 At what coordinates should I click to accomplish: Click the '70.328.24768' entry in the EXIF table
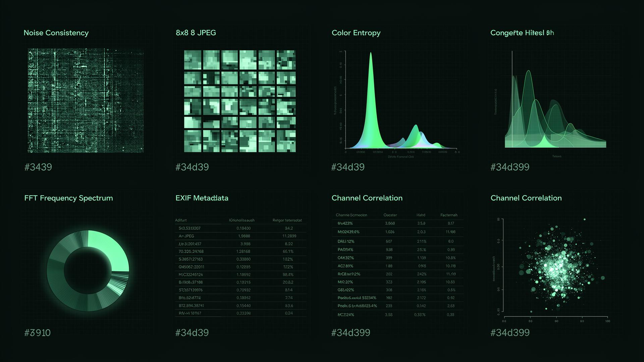click(x=191, y=251)
